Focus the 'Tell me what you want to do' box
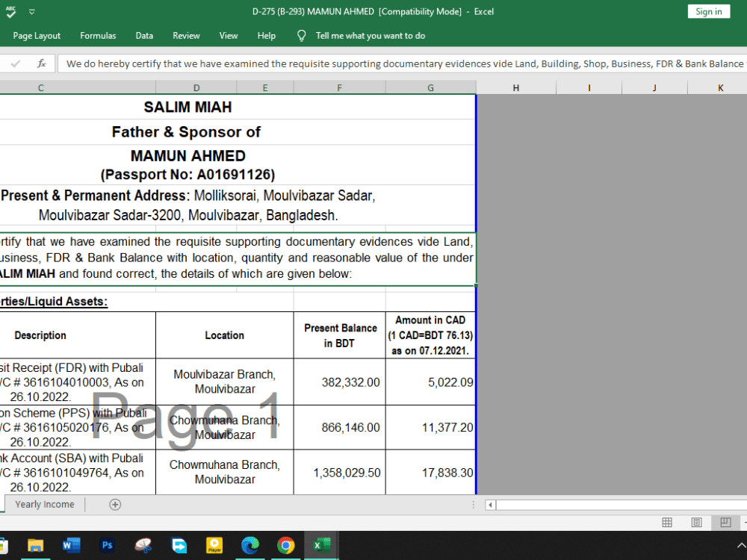The image size is (747, 560). 371,36
